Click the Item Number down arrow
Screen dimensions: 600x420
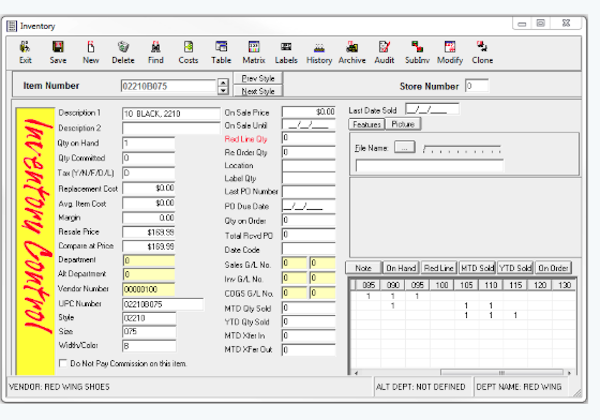point(223,90)
